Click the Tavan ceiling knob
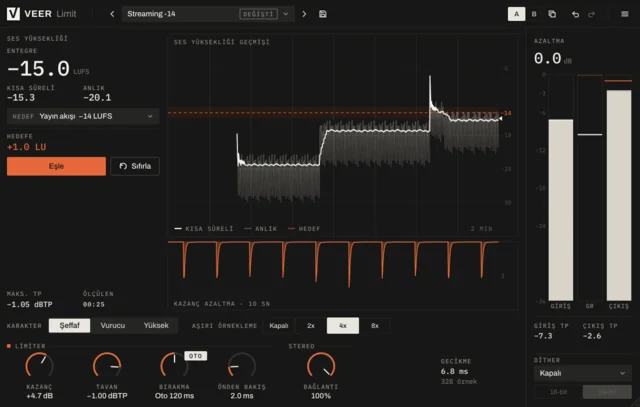The width and height of the screenshot is (640, 407). [107, 365]
